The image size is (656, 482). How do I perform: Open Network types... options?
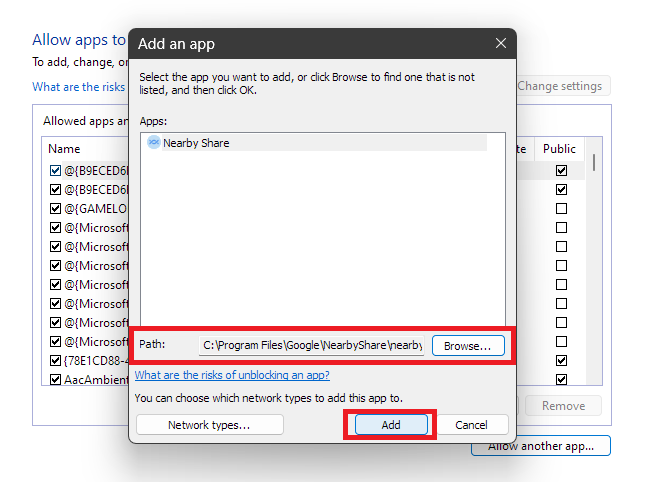click(210, 425)
